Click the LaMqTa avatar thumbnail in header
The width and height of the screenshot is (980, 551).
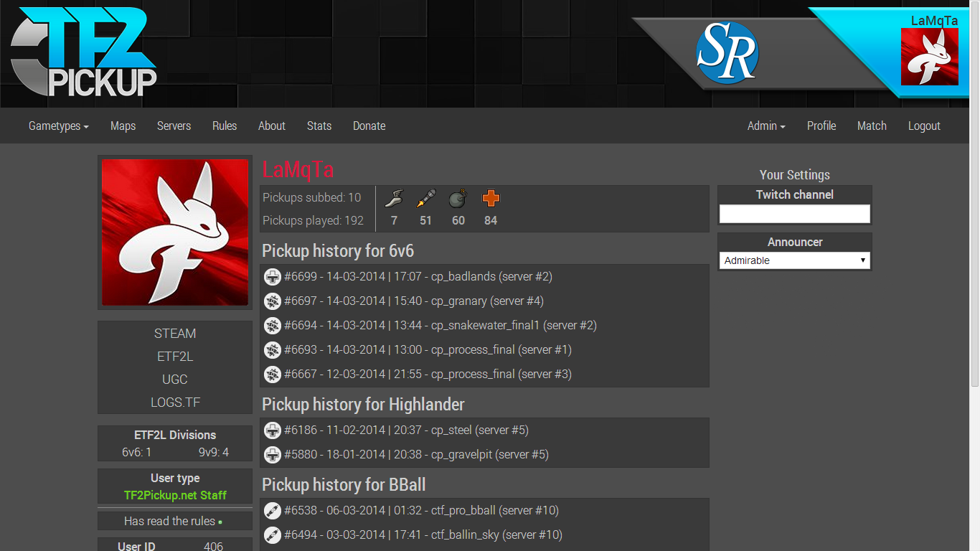(x=929, y=57)
